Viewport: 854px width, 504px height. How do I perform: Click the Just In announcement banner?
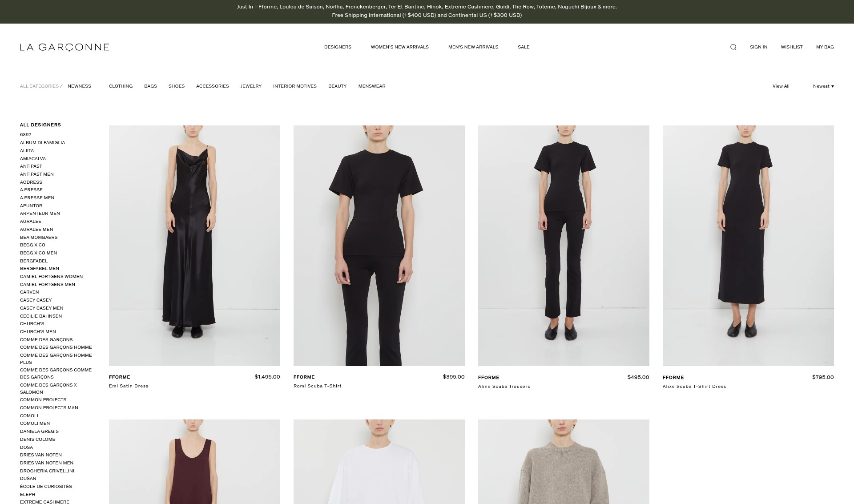427,7
